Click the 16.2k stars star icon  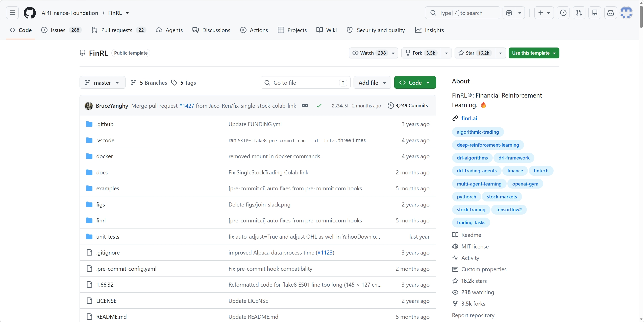click(x=455, y=281)
